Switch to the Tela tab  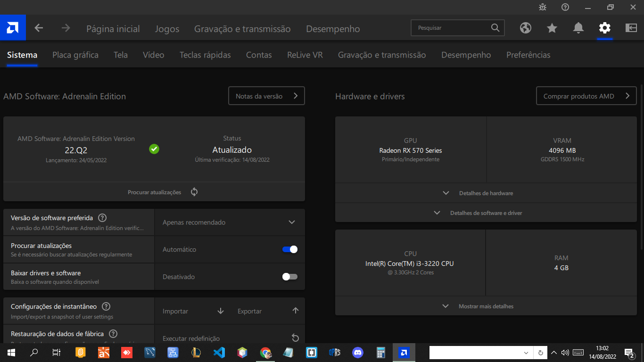coord(121,55)
